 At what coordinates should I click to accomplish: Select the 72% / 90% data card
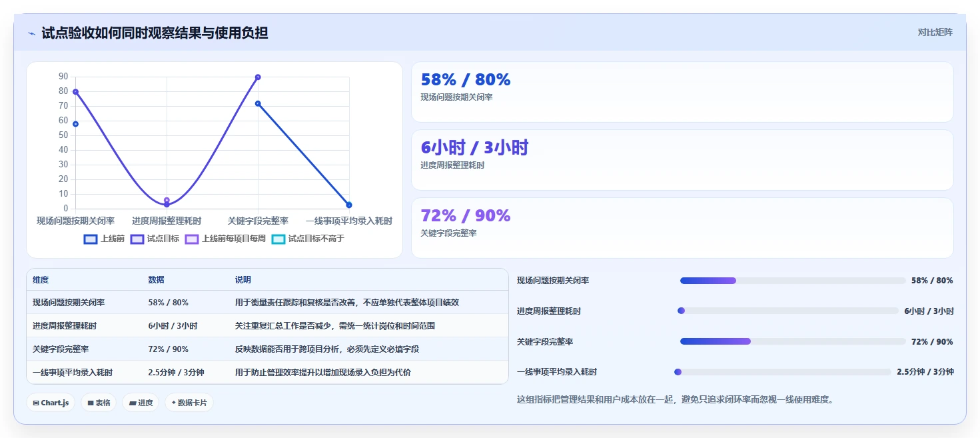[682, 228]
